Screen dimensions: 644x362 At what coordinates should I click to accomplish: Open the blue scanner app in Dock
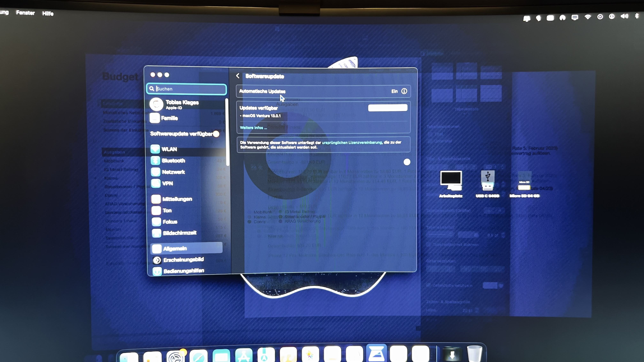(x=376, y=353)
